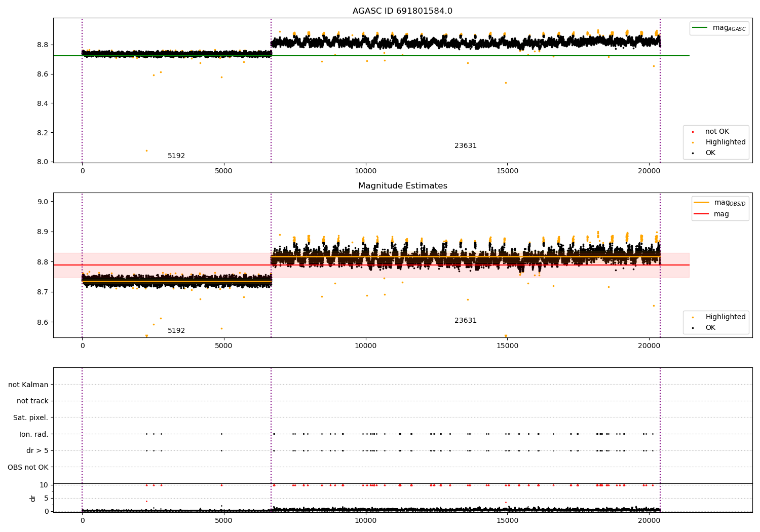Viewport: 760px width, 532px height.
Task: Click the '5192' annotation in the top plot
Action: 176,156
